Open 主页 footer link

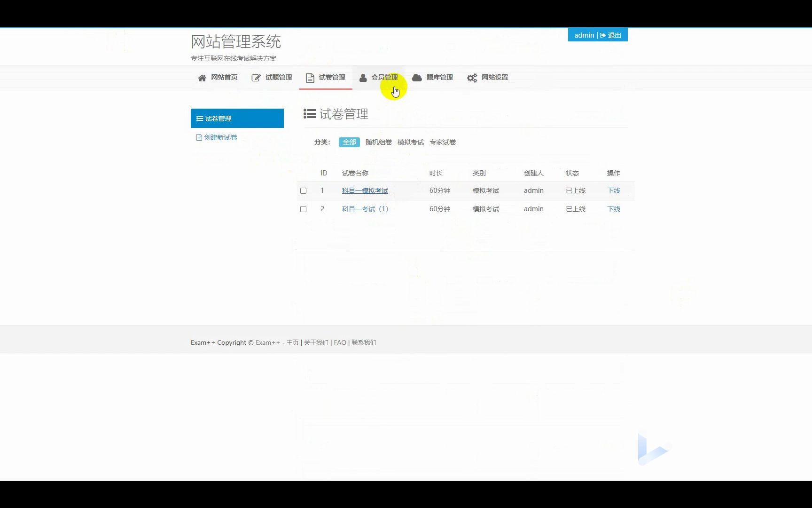292,342
